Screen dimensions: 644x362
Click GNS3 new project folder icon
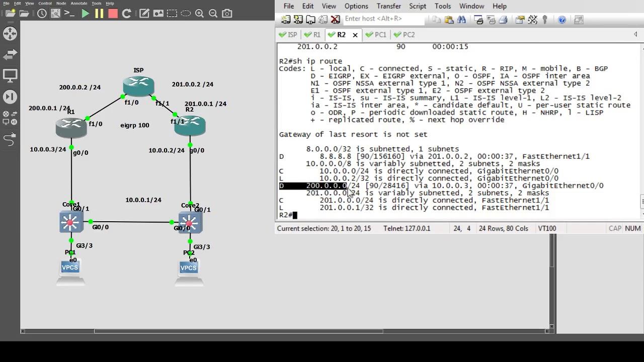pyautogui.click(x=10, y=14)
